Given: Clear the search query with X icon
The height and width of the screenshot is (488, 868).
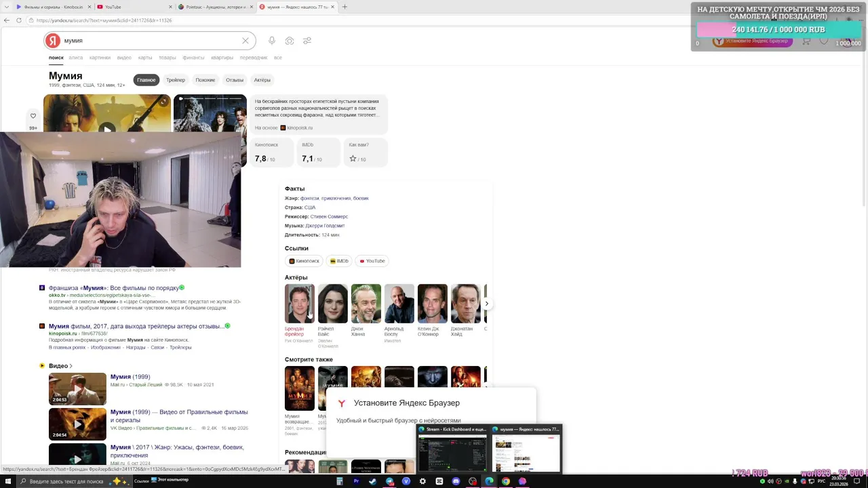Looking at the screenshot, I should (x=245, y=41).
